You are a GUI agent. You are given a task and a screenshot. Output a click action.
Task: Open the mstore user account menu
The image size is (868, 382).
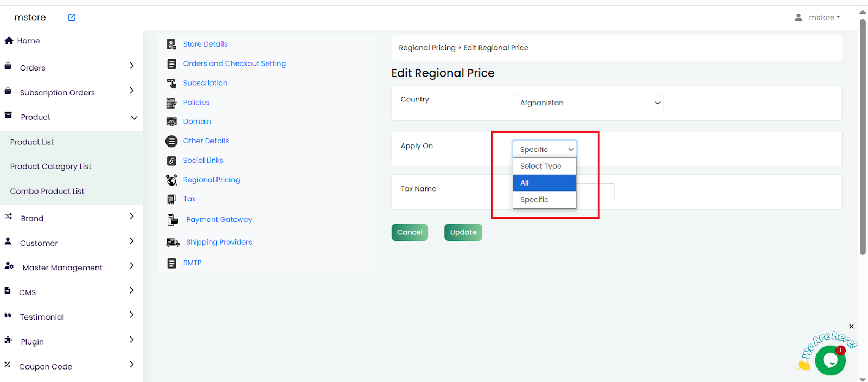point(818,17)
